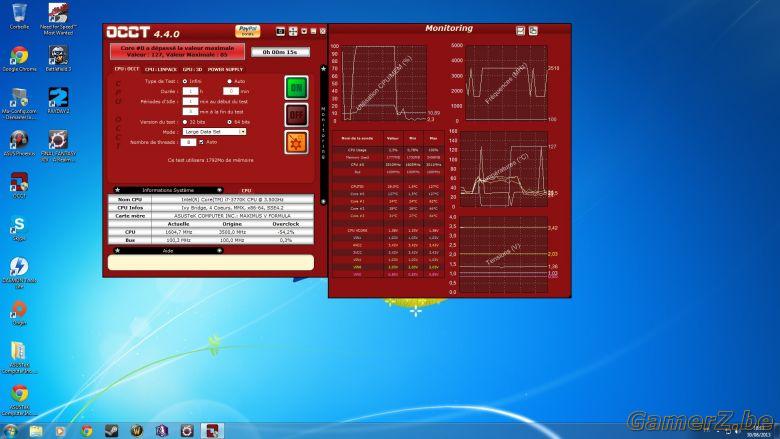
Task: Toggle the vertical Monitoring side bar star
Action: tap(323, 69)
